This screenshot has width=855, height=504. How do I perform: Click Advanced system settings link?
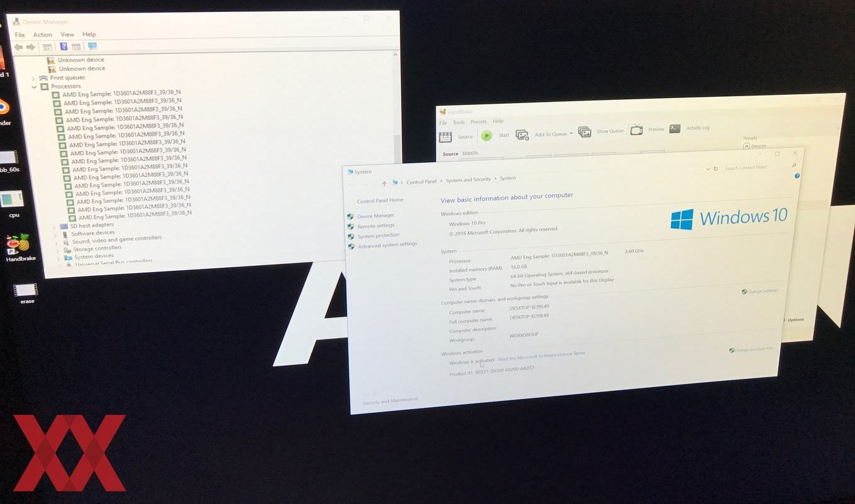pos(387,244)
